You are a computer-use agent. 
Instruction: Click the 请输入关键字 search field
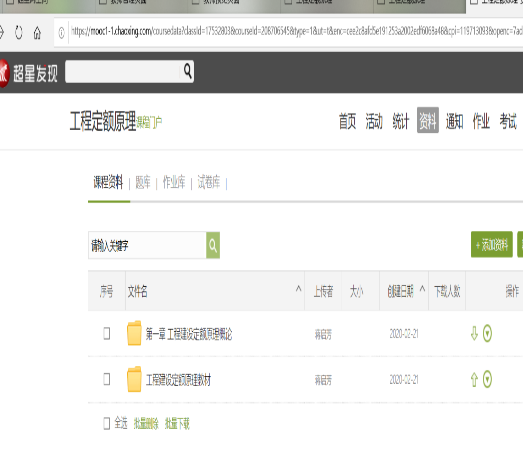click(x=147, y=245)
